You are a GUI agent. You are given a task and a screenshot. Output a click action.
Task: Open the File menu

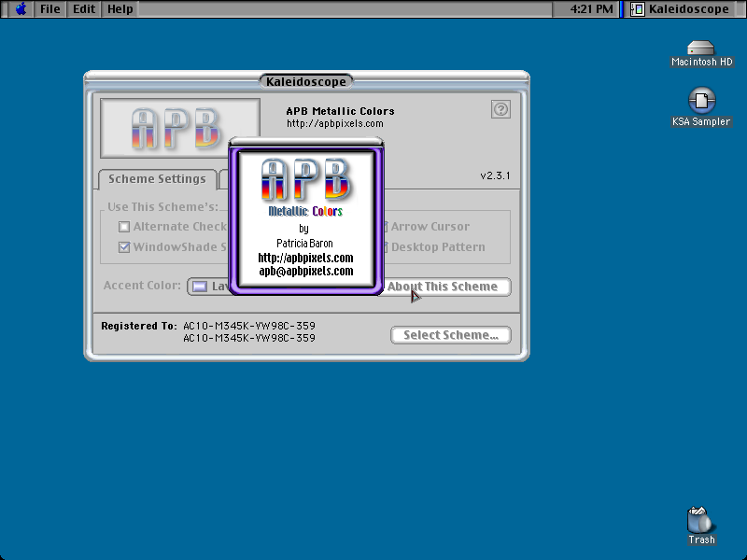(x=50, y=9)
